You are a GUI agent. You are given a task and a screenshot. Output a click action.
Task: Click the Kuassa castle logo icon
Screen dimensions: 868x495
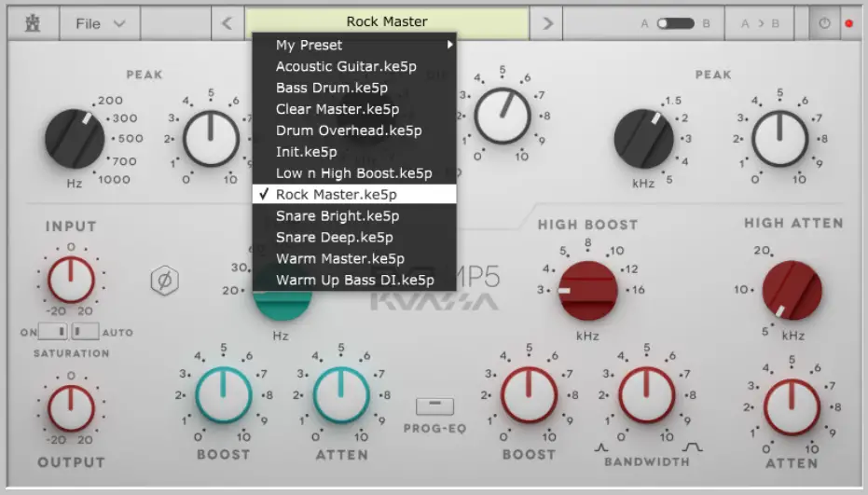pyautogui.click(x=33, y=23)
